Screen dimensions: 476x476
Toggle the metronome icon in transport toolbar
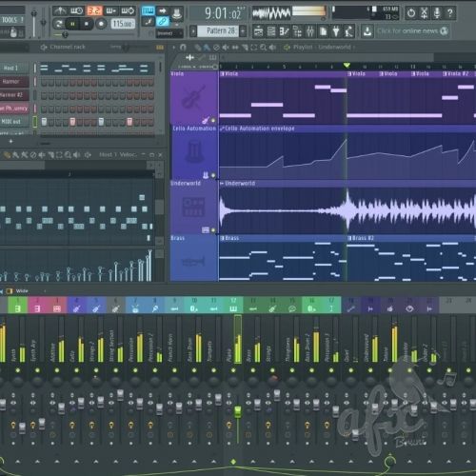(60, 11)
